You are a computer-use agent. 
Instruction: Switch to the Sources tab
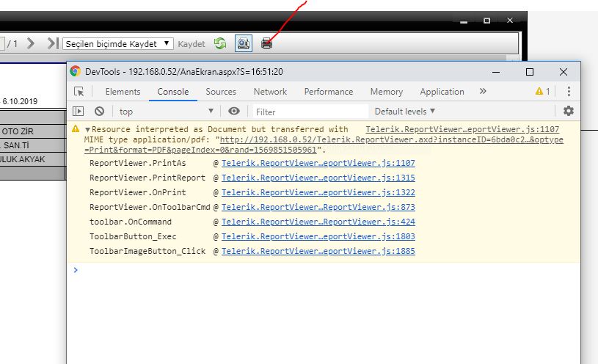tap(221, 92)
